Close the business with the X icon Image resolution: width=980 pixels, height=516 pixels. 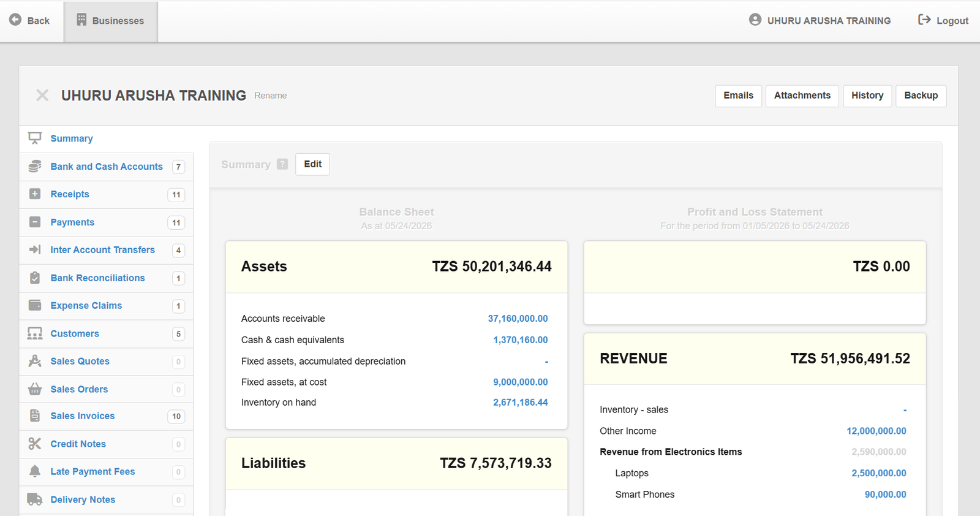pos(42,95)
